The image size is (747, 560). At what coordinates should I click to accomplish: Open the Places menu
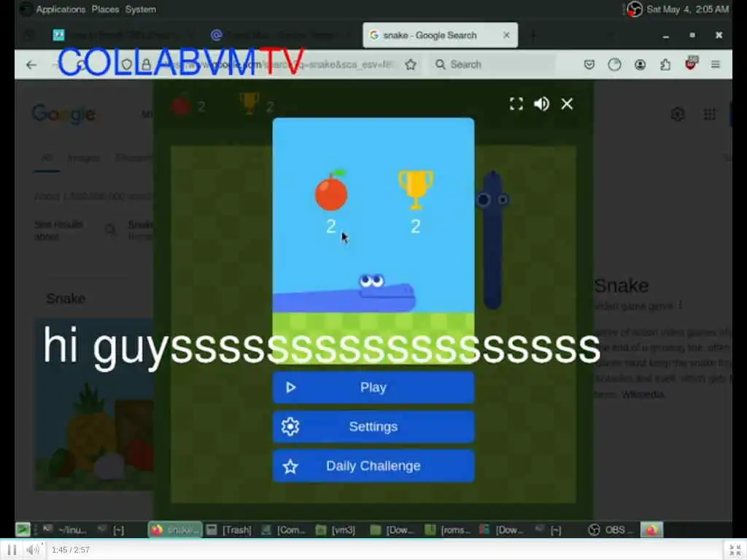[x=105, y=9]
